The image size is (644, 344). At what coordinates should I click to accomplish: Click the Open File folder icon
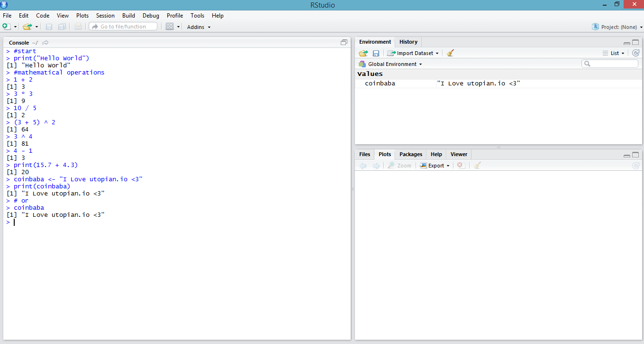27,27
